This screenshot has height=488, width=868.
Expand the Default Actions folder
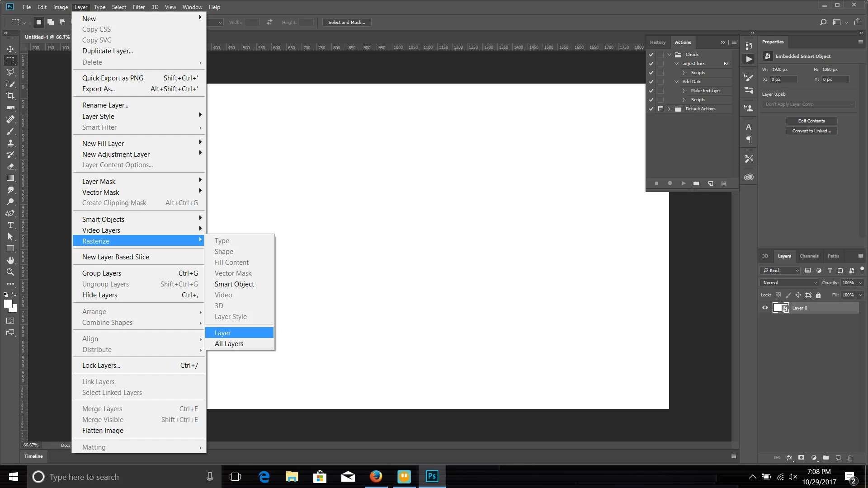[x=669, y=109]
